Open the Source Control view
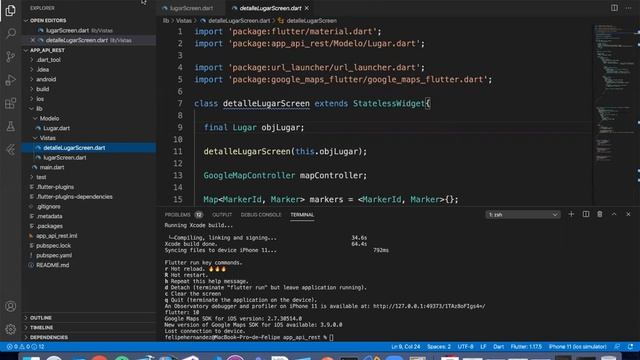The width and height of the screenshot is (640, 360). tap(11, 56)
